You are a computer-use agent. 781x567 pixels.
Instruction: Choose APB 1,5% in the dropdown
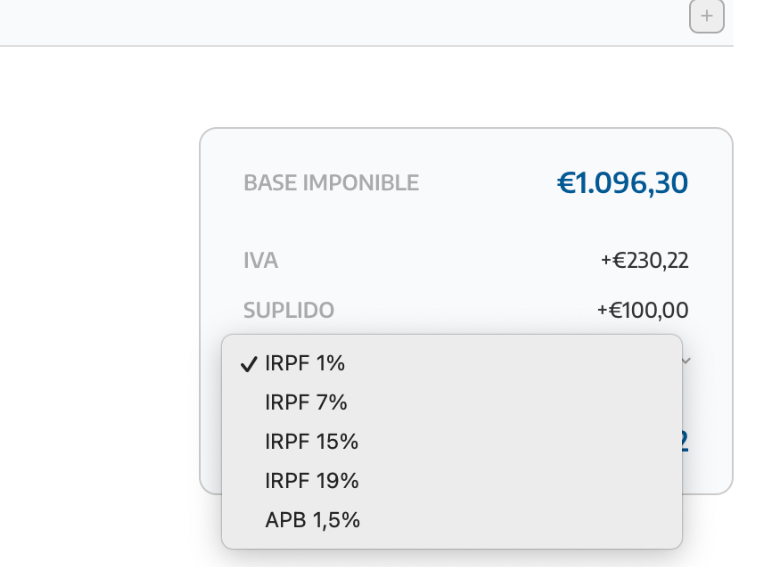(x=312, y=520)
